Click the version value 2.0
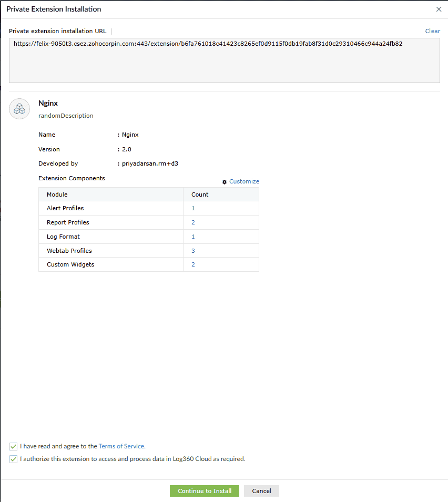This screenshot has height=502, width=448. tap(127, 149)
